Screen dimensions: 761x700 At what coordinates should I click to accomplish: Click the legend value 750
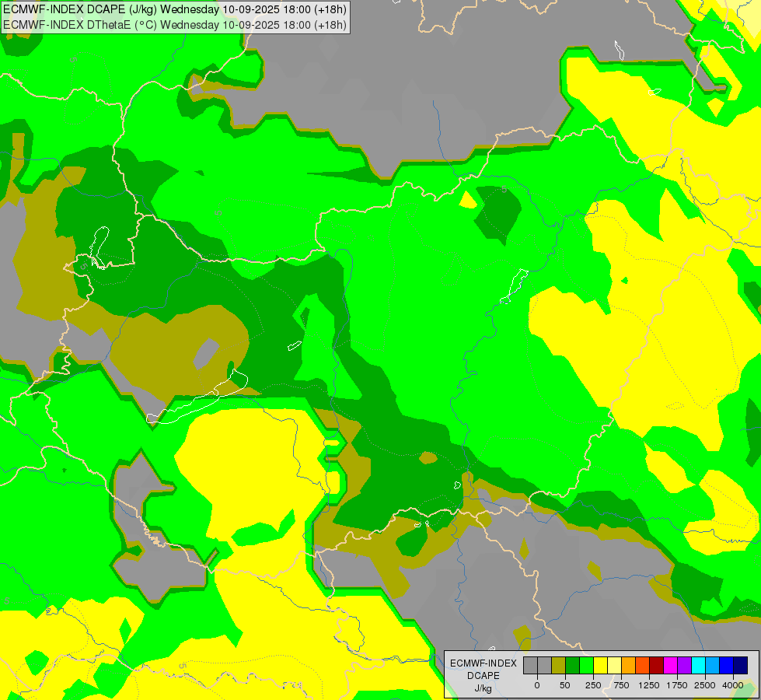click(x=621, y=685)
